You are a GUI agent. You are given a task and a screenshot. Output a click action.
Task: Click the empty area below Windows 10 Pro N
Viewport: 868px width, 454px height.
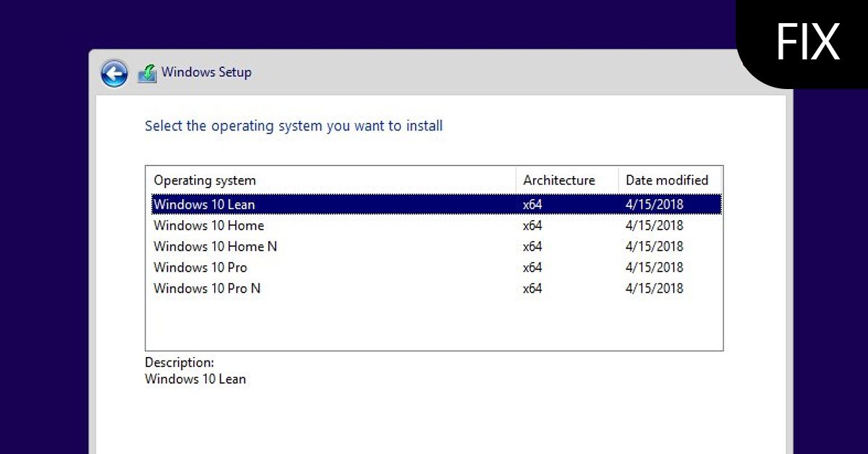[434, 322]
